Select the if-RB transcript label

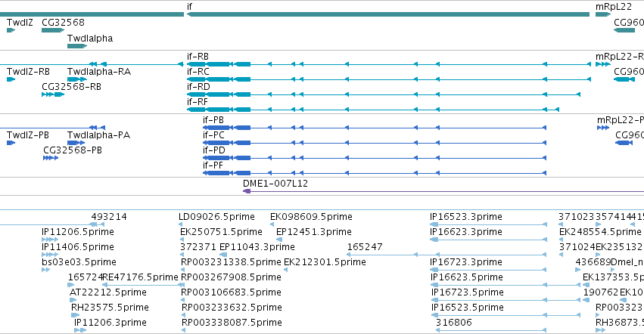coord(198,56)
